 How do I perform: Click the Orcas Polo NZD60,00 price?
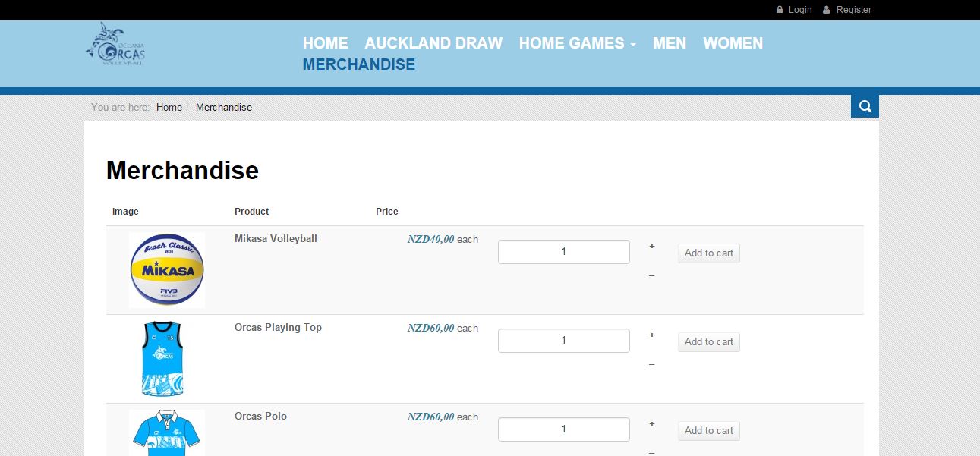(430, 417)
